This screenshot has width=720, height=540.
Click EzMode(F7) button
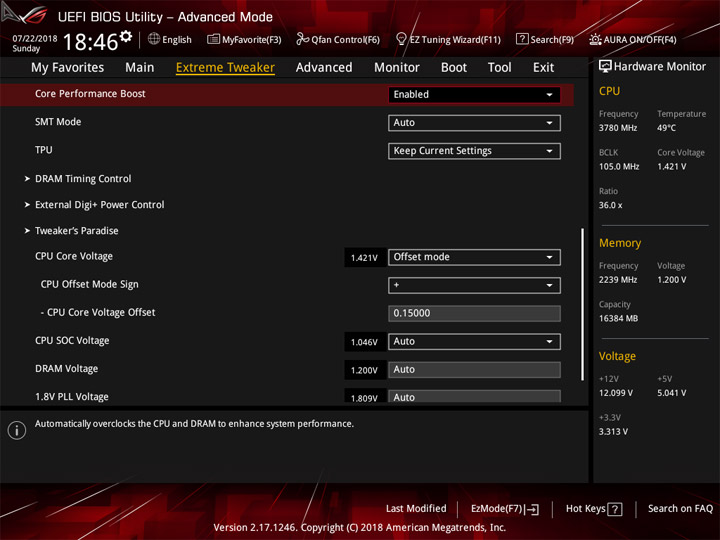pos(505,509)
